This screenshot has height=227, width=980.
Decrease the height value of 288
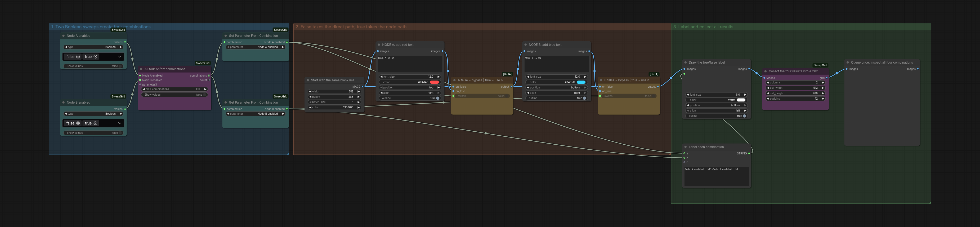pyautogui.click(x=310, y=97)
